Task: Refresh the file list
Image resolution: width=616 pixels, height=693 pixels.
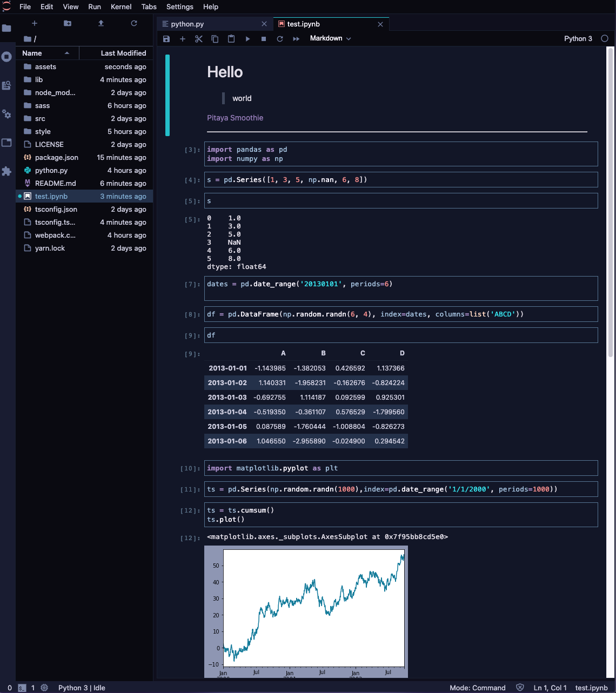Action: [x=134, y=23]
